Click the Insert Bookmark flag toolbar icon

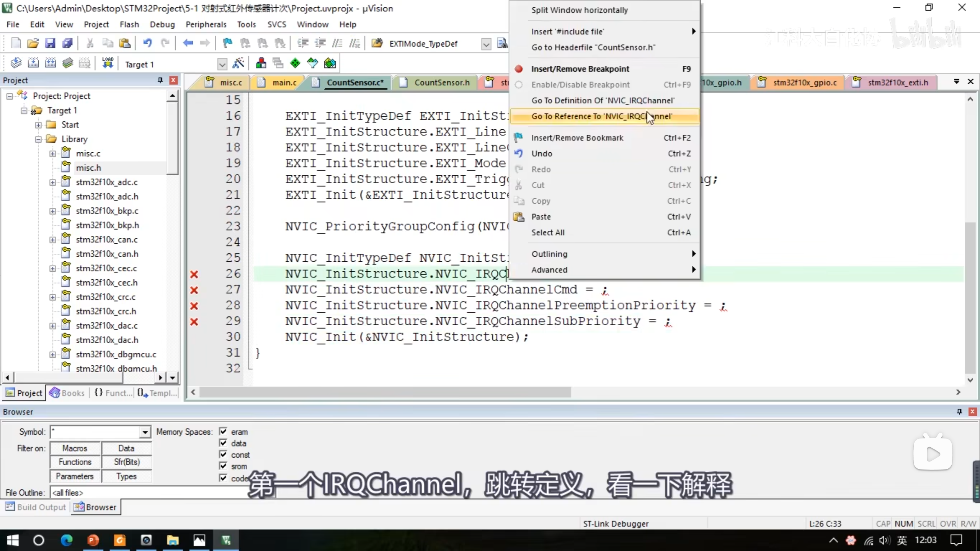coord(227,43)
